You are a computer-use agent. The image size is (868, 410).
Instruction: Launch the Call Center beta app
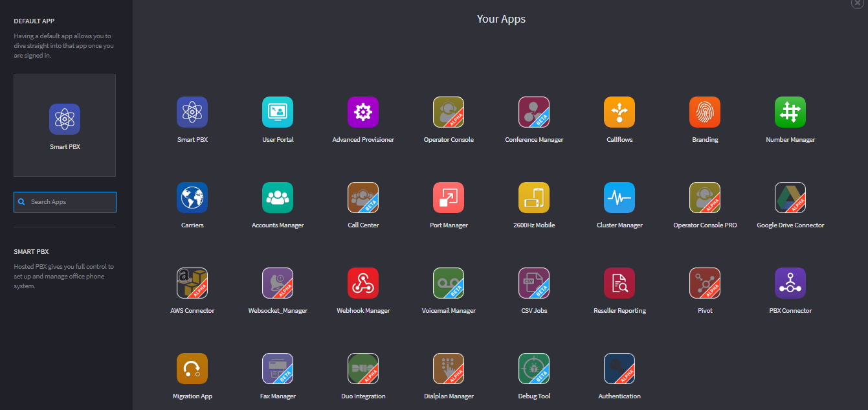point(363,198)
